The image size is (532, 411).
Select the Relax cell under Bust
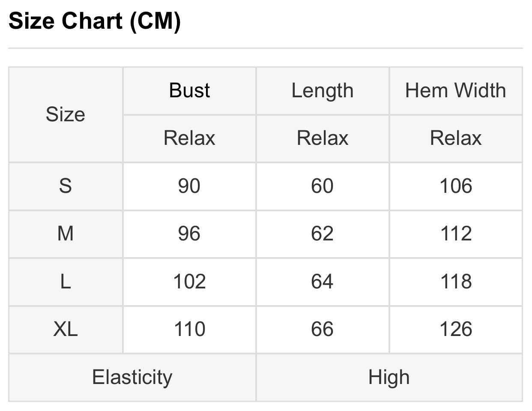(x=189, y=138)
